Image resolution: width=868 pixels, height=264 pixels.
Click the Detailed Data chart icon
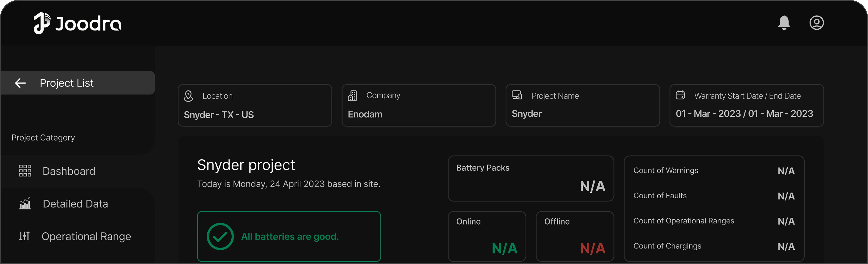[x=25, y=203]
